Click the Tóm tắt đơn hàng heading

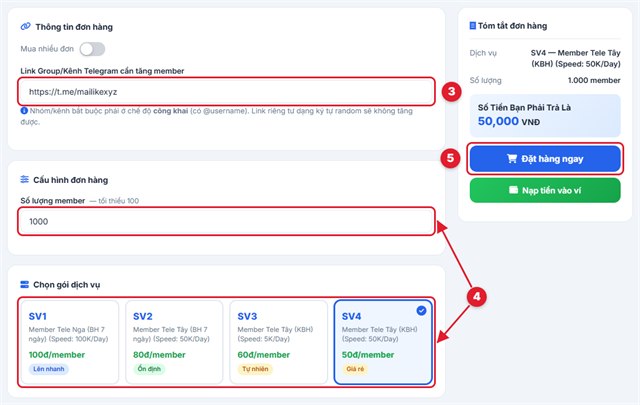coord(513,26)
